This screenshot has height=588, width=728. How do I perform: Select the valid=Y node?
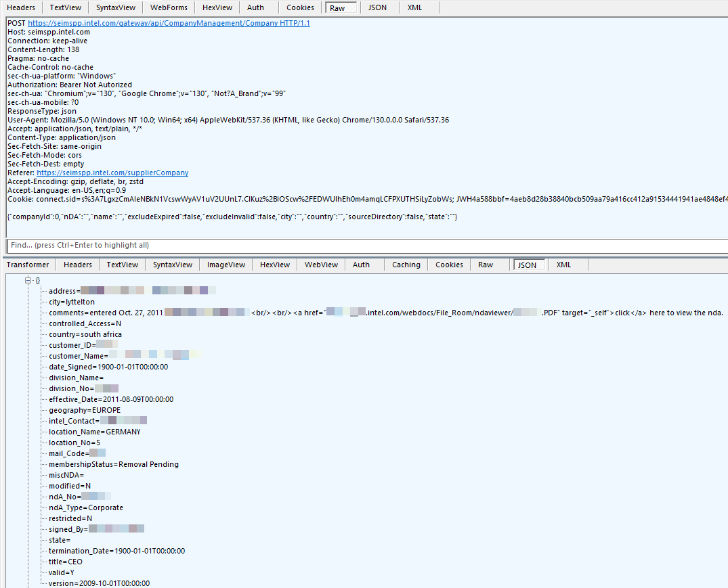point(61,572)
